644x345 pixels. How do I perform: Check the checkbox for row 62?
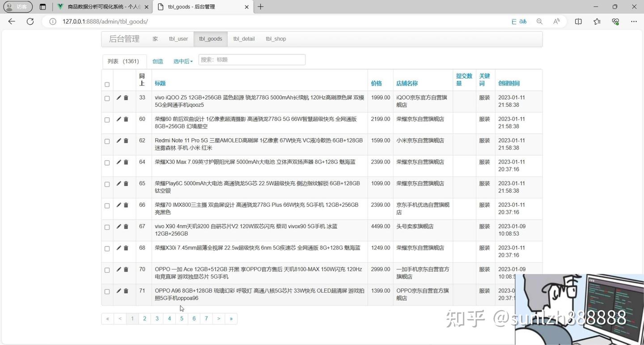pos(107,141)
